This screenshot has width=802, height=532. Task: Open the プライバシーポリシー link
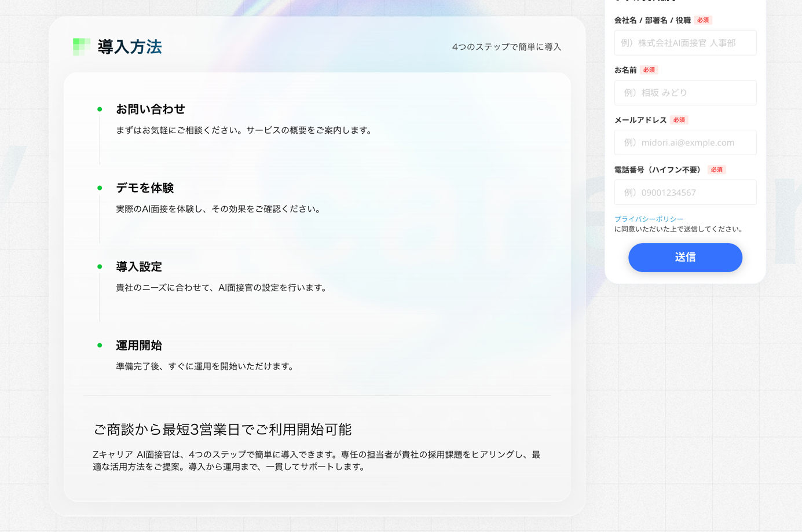[649, 219]
